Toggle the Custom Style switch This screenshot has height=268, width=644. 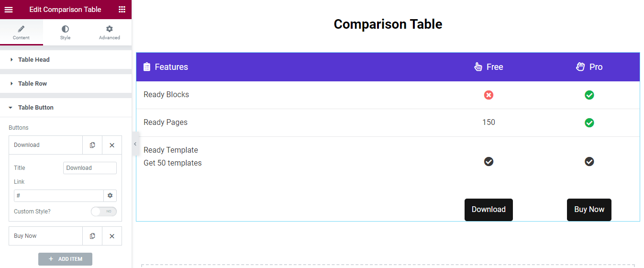104,212
